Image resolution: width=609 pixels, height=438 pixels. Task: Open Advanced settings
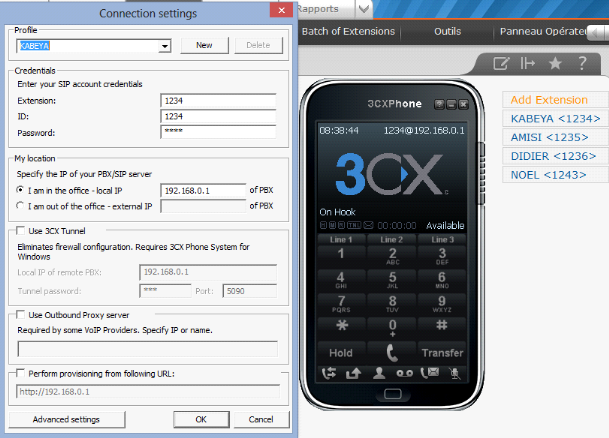66,419
